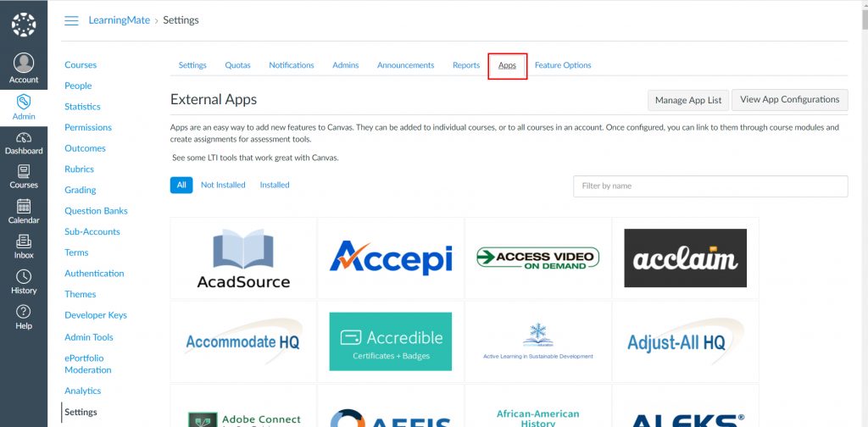This screenshot has width=868, height=427.
Task: Open the acclaim app tile
Action: [x=685, y=258]
